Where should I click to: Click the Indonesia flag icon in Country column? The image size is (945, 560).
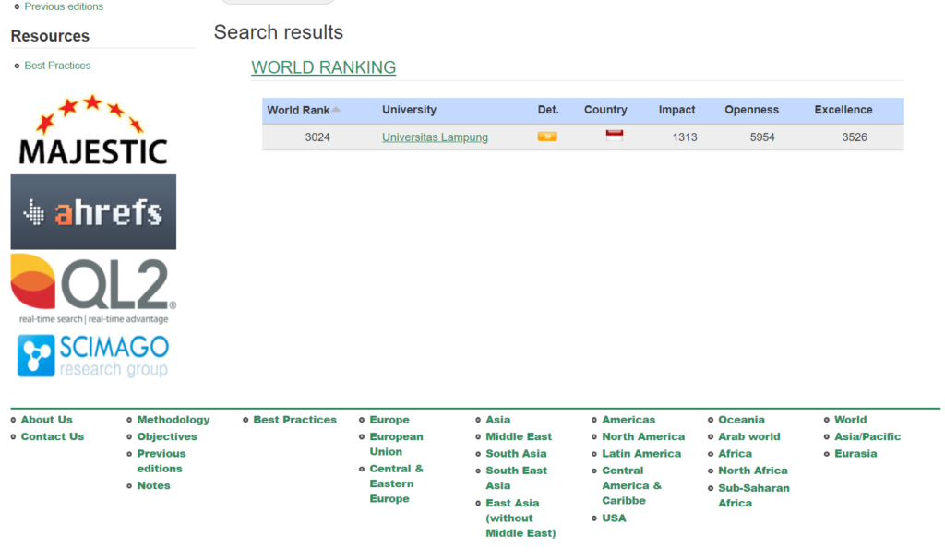click(x=614, y=136)
